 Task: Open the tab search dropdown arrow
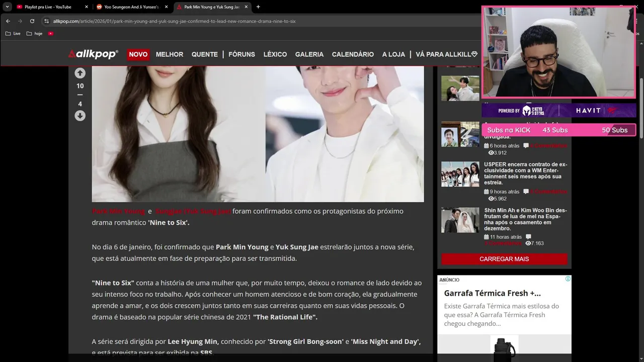[7, 7]
